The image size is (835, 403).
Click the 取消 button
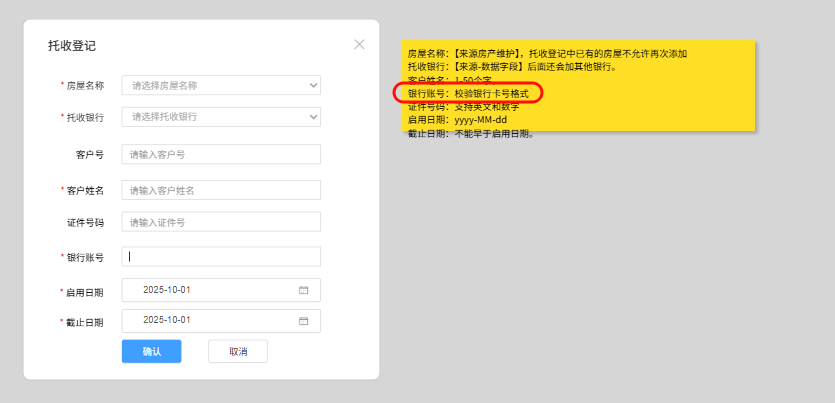tap(238, 351)
